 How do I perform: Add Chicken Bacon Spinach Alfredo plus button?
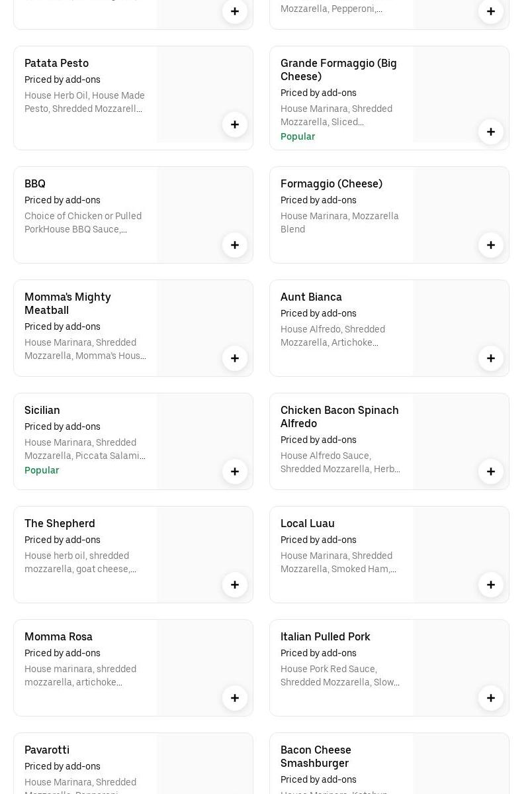[x=491, y=471]
